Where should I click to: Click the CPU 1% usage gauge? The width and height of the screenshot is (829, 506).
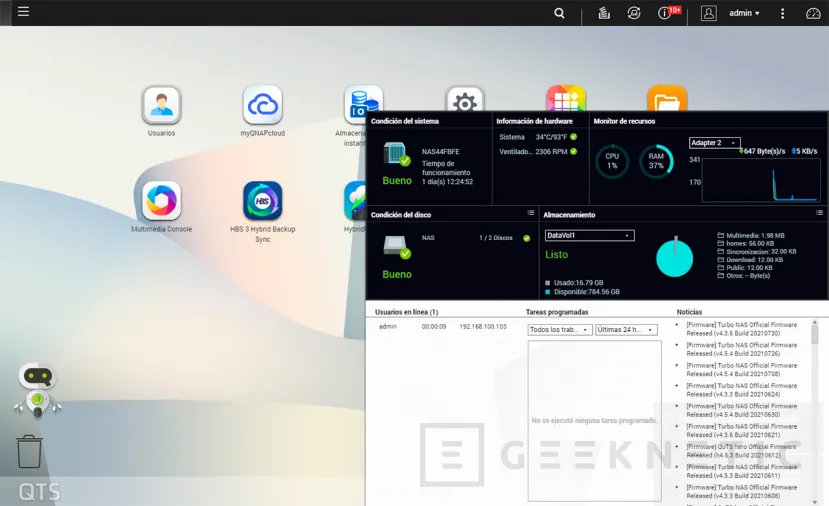pos(612,161)
